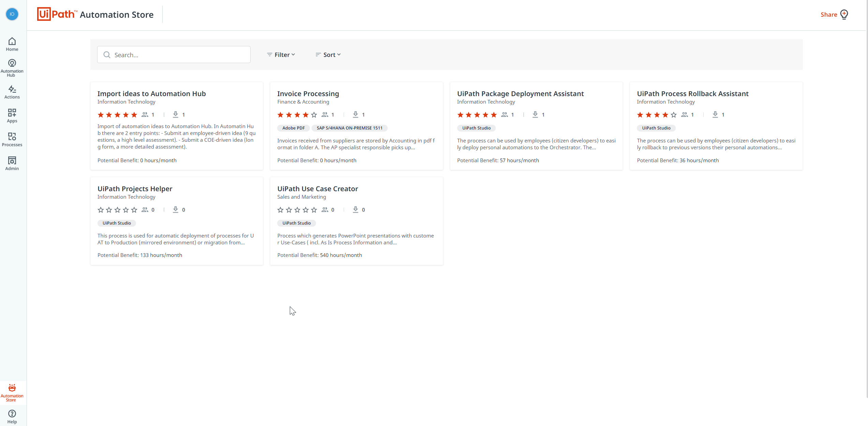Open UiPath Use Case Creator card

coord(317,188)
